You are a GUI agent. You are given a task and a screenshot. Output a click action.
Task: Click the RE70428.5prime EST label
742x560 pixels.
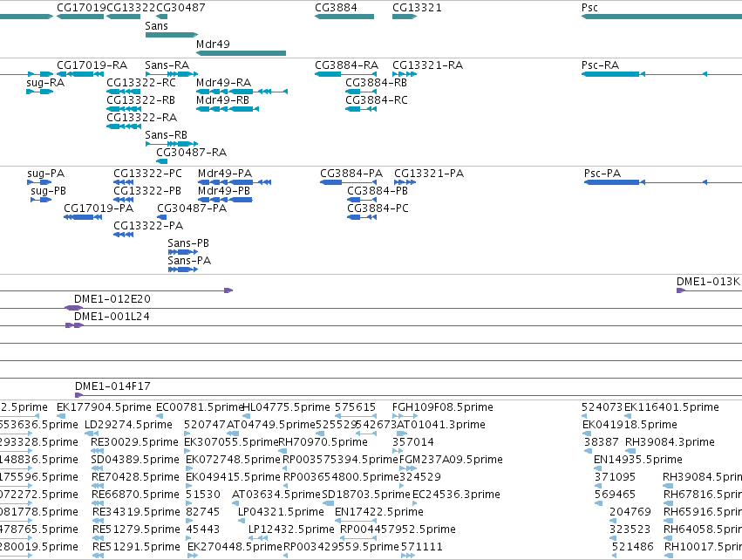135,477
